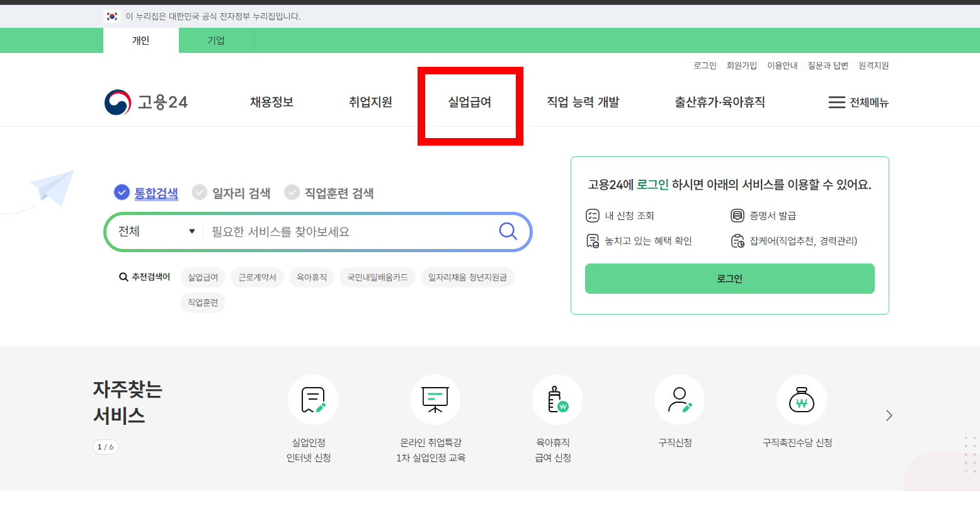Click the 실업급여 recommended keyword chip
Screen dimensions: 980x527
coord(203,277)
